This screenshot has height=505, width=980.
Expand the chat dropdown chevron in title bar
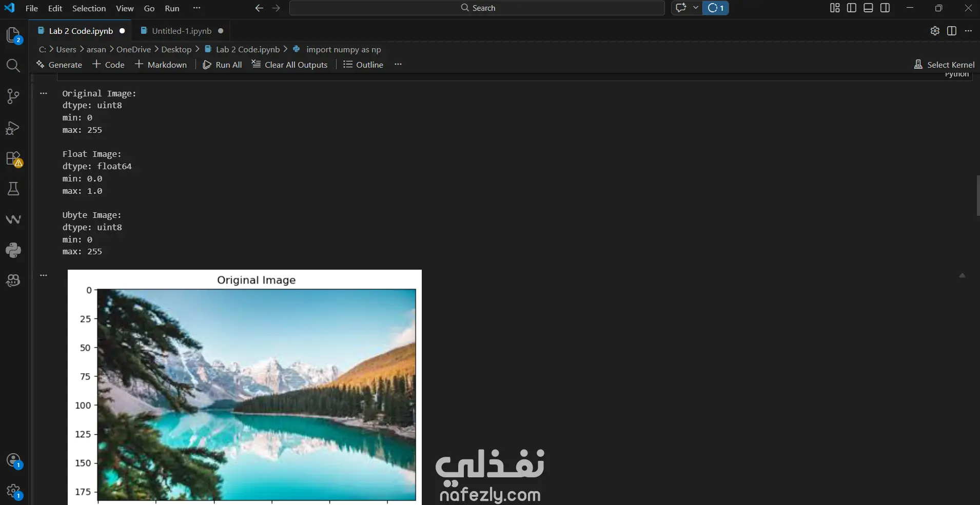click(x=696, y=8)
